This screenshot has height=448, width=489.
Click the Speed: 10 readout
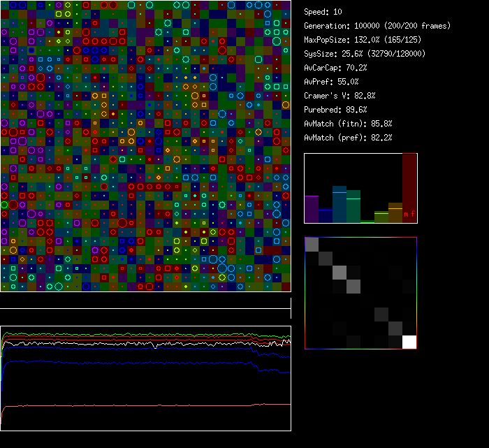click(323, 12)
